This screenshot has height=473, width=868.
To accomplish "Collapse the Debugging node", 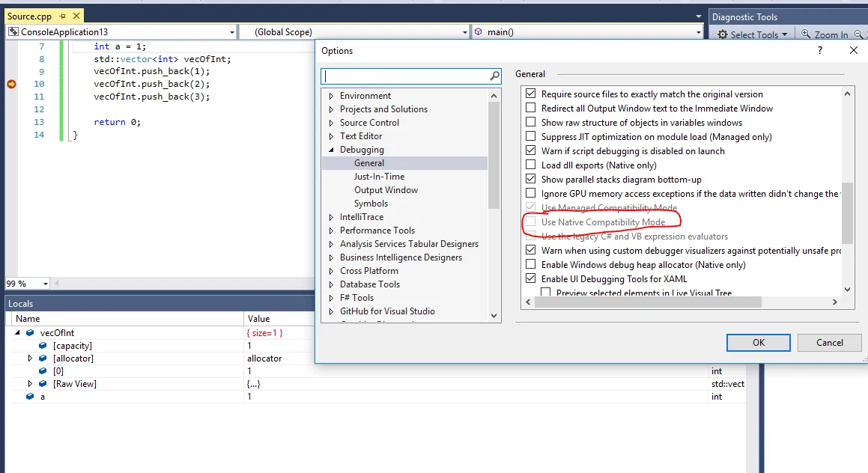I will [x=331, y=150].
